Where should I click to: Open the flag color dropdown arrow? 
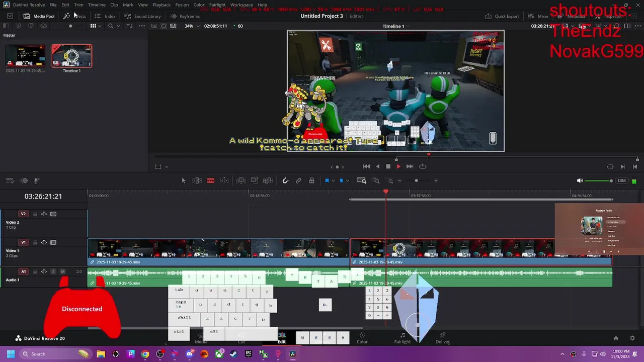click(333, 181)
